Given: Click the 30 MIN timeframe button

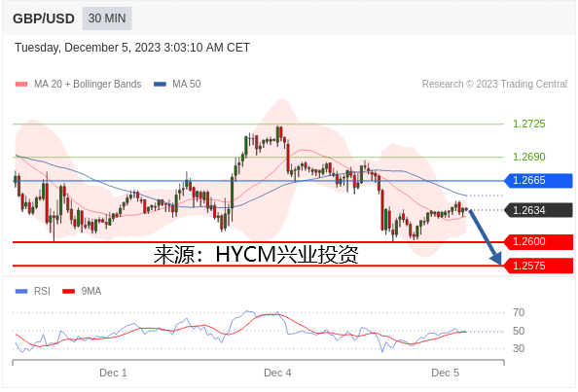Looking at the screenshot, I should [x=107, y=18].
